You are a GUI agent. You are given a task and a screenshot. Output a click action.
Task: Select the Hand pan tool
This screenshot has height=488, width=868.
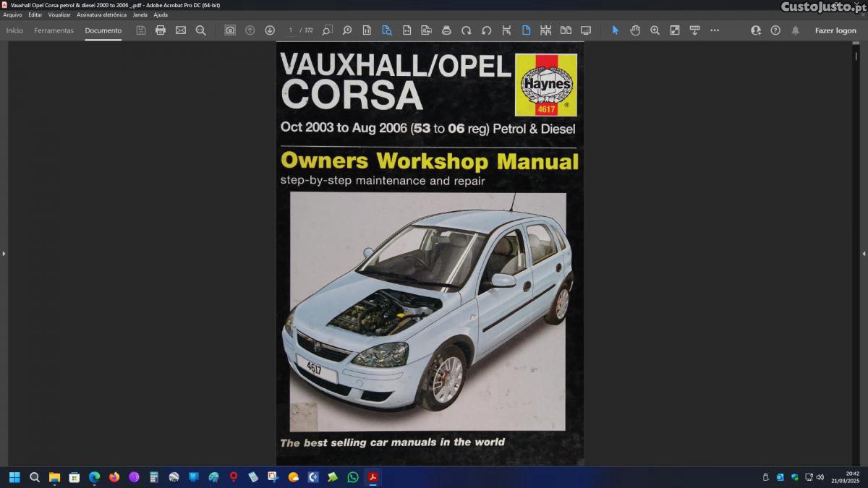coord(635,30)
